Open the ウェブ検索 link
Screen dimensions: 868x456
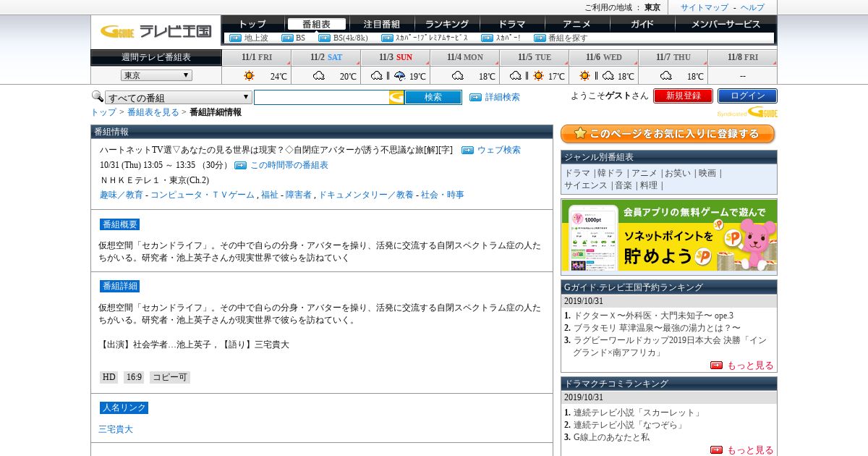click(x=498, y=150)
